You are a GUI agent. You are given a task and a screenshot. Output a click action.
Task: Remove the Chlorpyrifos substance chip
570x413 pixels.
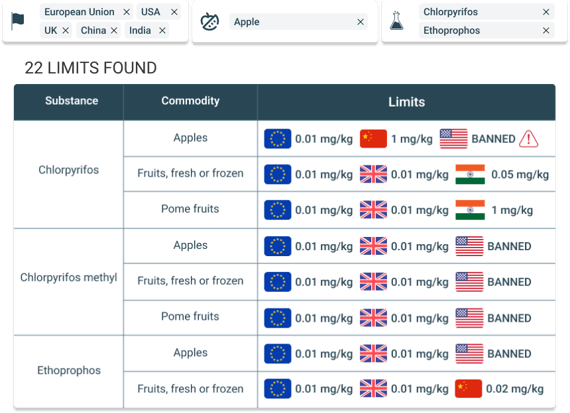coord(546,12)
